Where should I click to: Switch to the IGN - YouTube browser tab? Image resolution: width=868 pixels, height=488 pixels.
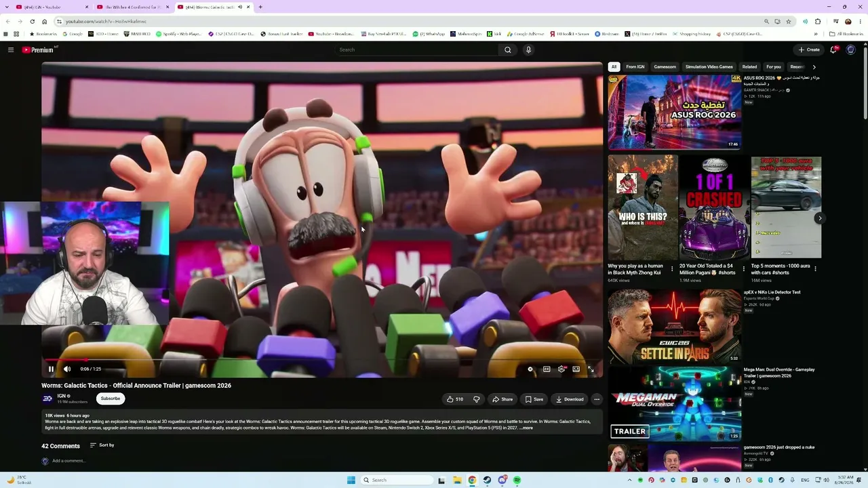pos(53,7)
